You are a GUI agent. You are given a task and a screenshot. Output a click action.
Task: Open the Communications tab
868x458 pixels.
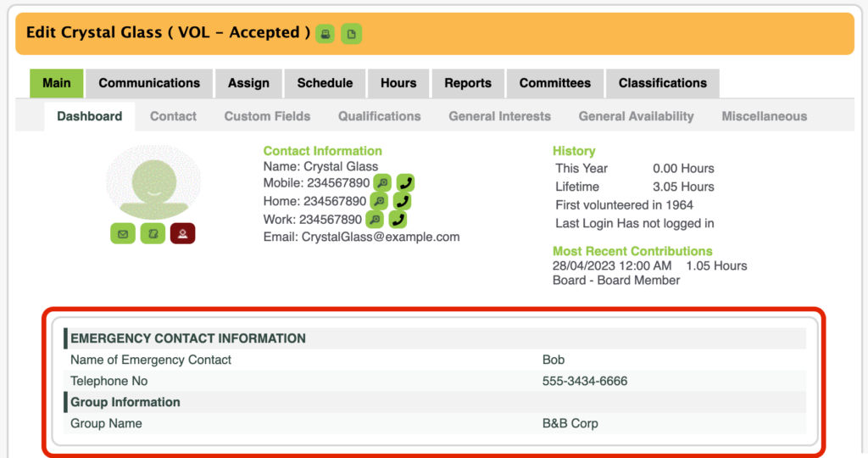tap(149, 83)
